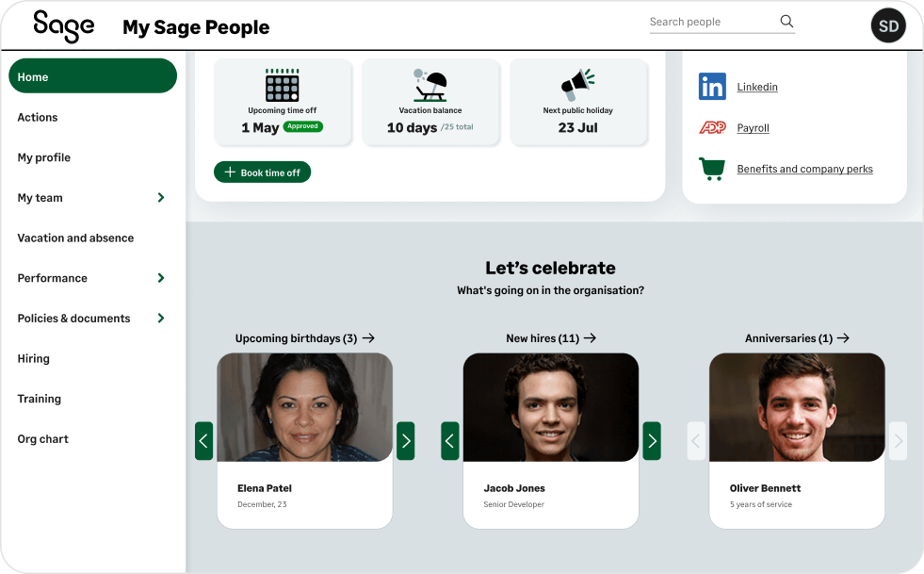Click the Sage logo
The height and width of the screenshot is (574, 924).
point(62,26)
